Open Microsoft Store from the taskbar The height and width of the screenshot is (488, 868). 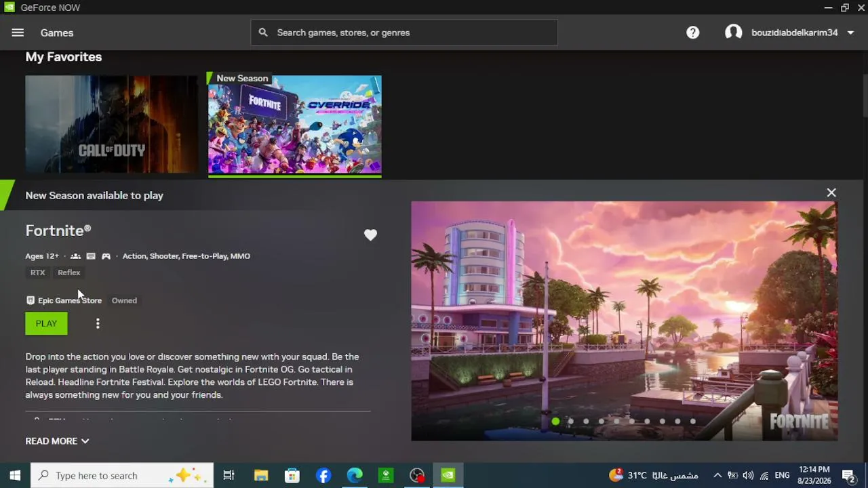click(x=292, y=475)
